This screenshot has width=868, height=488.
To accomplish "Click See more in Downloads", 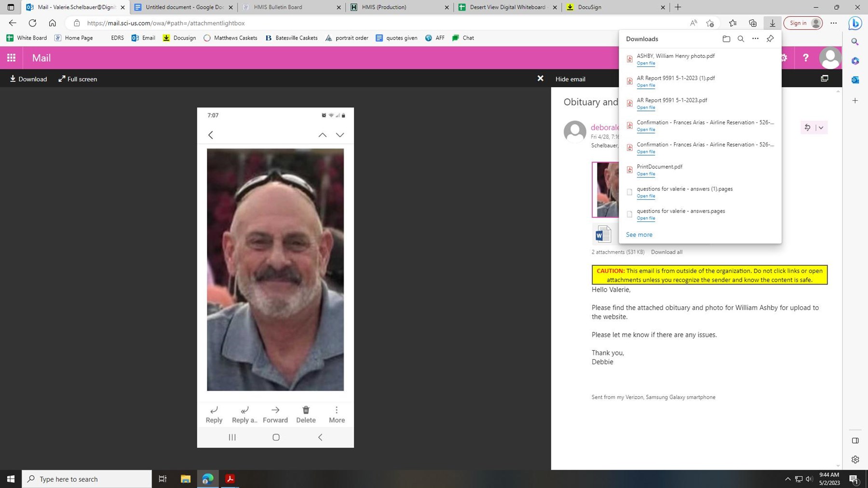I will [x=639, y=235].
